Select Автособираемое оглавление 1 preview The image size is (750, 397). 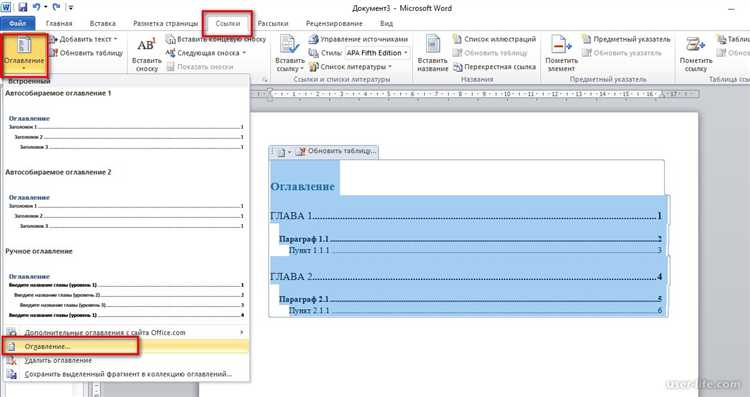click(126, 133)
